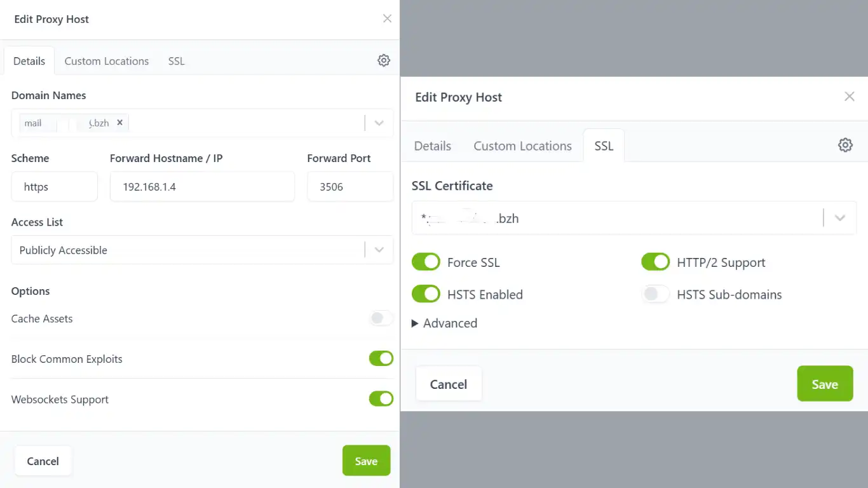Screen dimensions: 868x488
Task: Open the SSL Certificate dropdown
Action: [x=839, y=218]
